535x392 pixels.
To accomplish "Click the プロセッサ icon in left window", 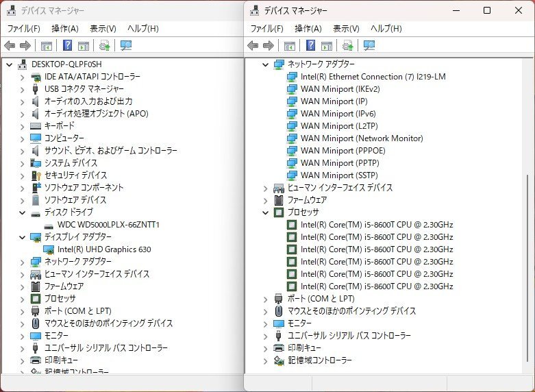I will pos(36,299).
